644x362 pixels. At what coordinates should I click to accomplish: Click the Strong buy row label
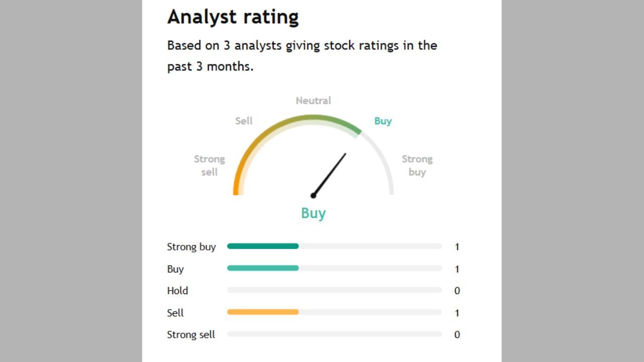(x=191, y=247)
